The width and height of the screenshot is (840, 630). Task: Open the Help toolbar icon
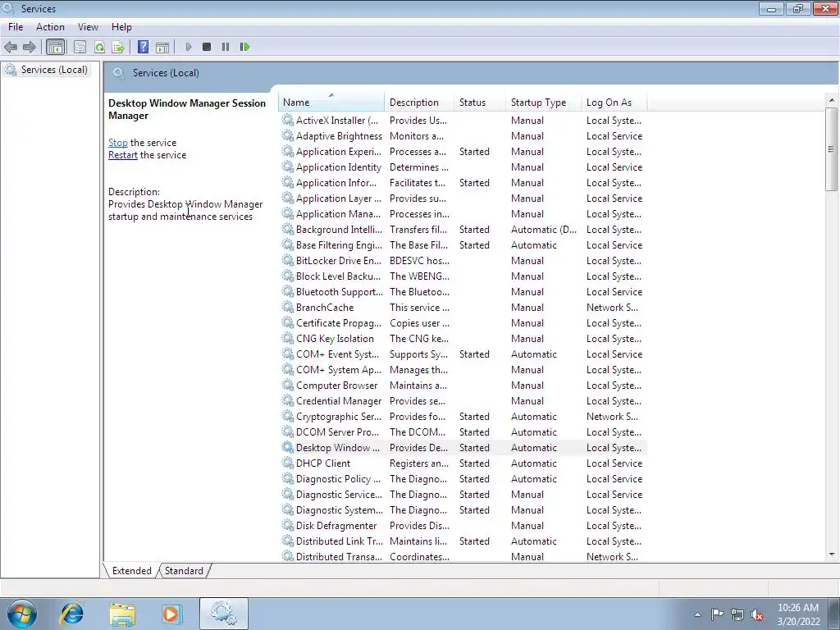pos(143,47)
